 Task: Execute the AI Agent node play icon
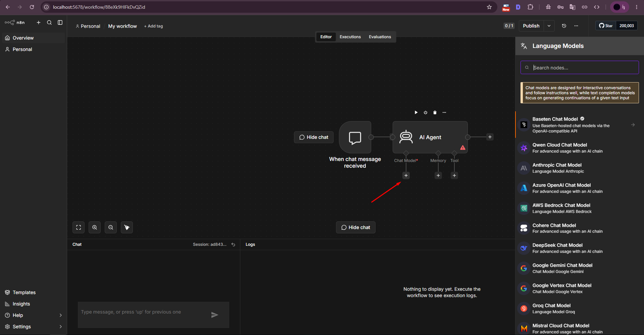(416, 112)
